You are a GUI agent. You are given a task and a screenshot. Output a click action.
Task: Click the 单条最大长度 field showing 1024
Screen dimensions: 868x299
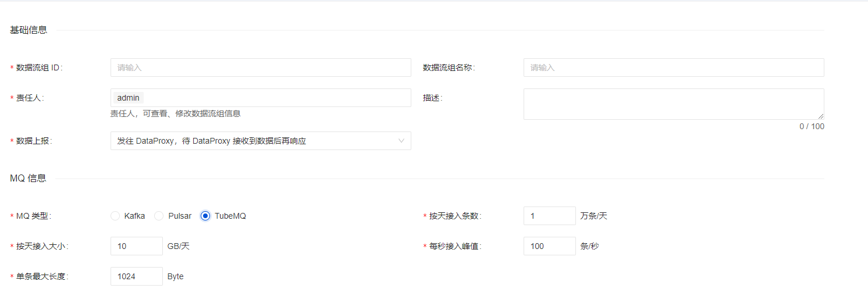click(x=136, y=276)
